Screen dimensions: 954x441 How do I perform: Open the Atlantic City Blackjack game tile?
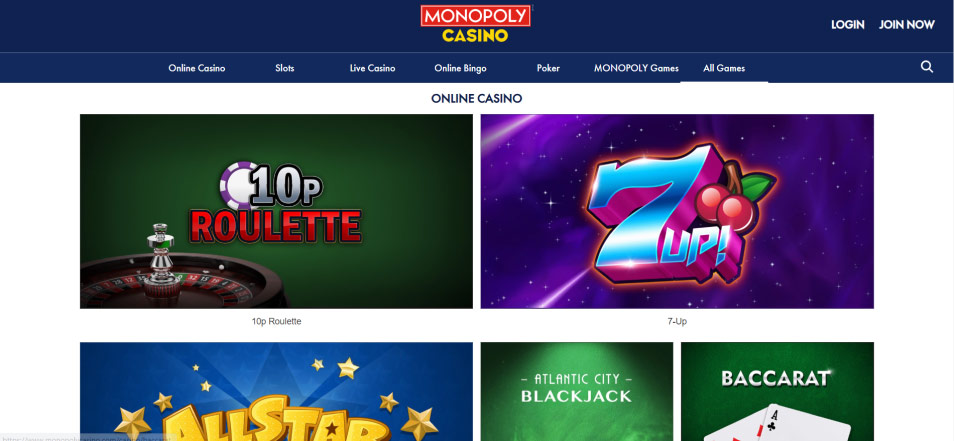(577, 391)
